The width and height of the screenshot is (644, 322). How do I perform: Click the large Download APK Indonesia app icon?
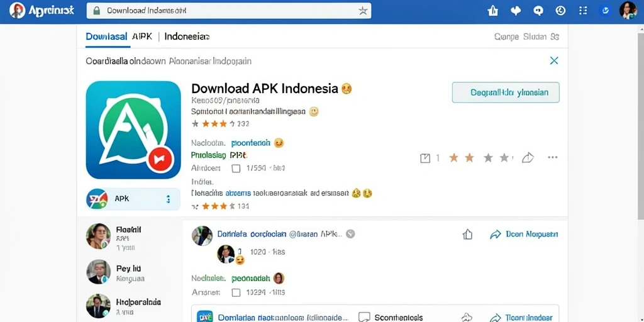pos(133,130)
